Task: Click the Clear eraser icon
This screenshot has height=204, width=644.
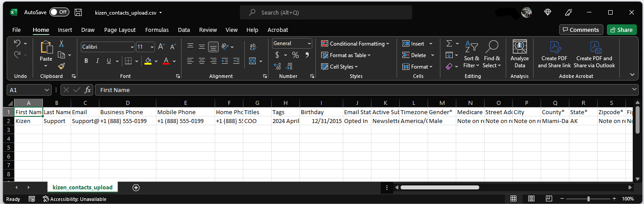Action: tap(449, 66)
